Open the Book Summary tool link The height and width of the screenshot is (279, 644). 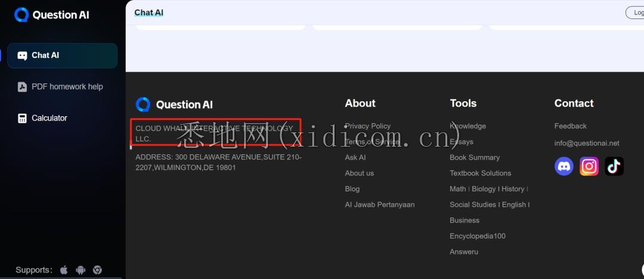tap(475, 157)
